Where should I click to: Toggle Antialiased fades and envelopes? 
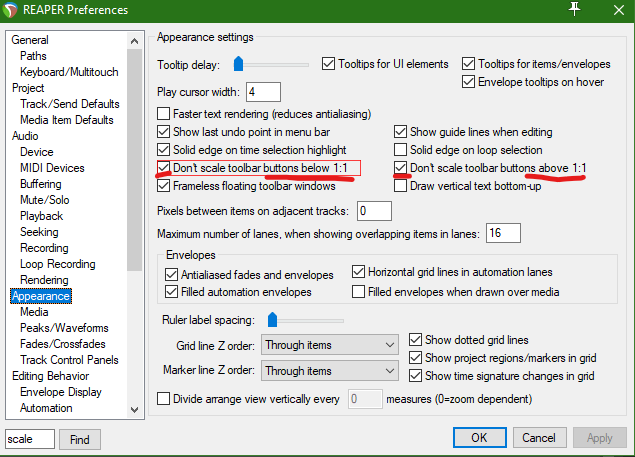click(x=171, y=274)
